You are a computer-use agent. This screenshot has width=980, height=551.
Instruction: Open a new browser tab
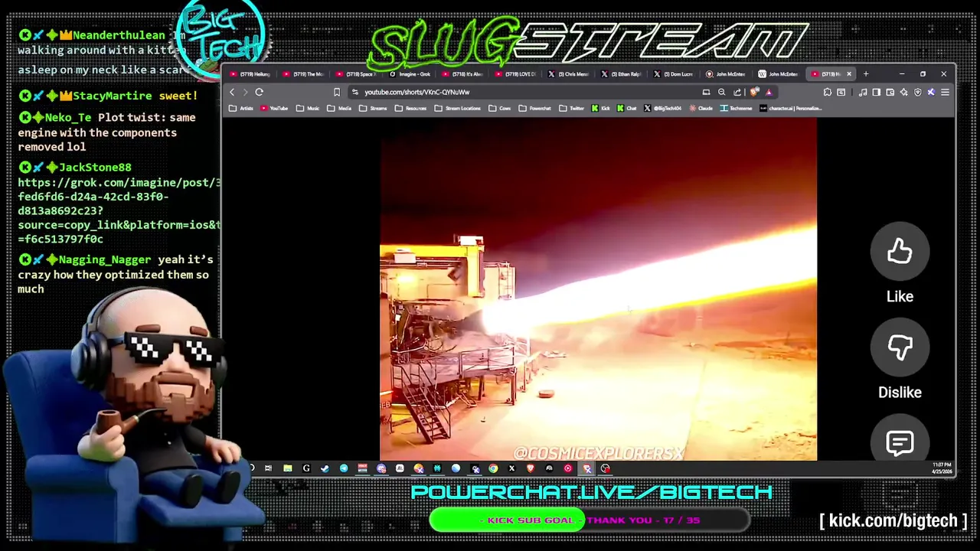[x=866, y=74]
